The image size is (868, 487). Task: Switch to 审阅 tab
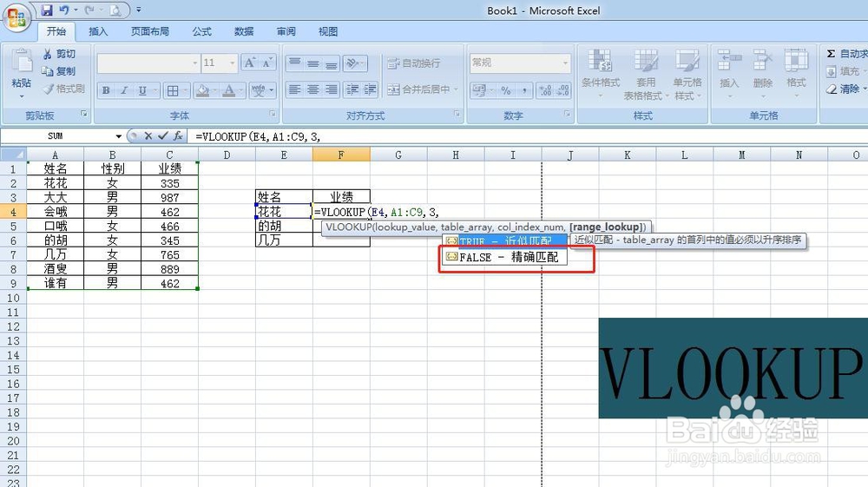[286, 31]
